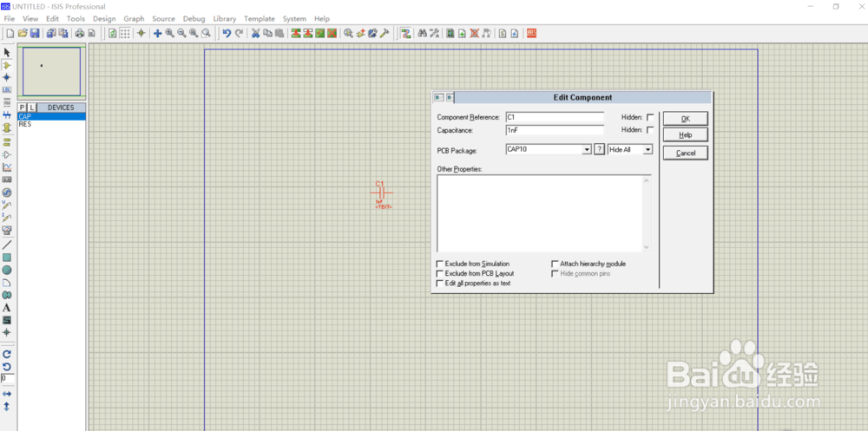Choose the Subcircuit mode tool
Screen dimensions: 868x431
[x=7, y=127]
